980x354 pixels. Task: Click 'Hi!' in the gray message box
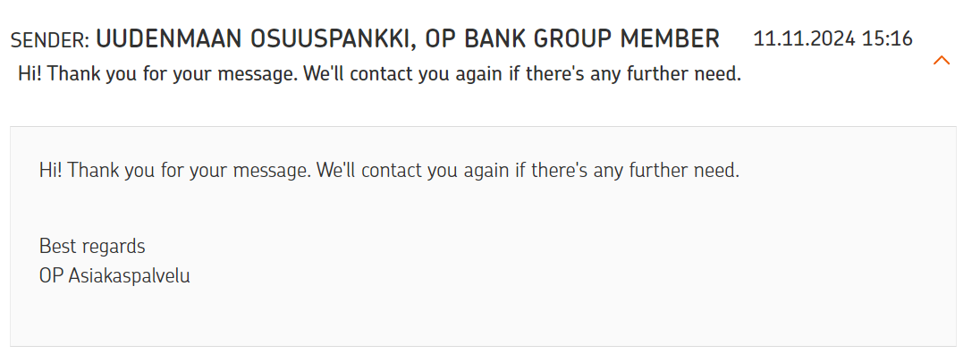click(x=51, y=170)
